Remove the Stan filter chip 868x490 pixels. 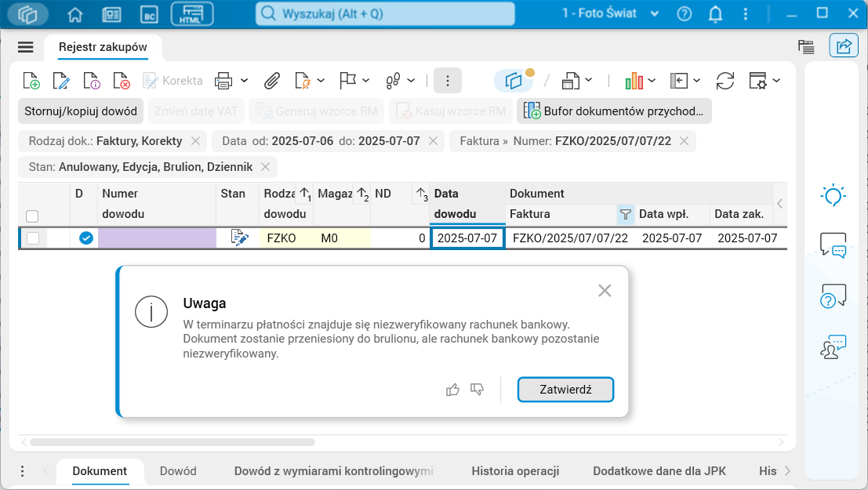coord(265,167)
